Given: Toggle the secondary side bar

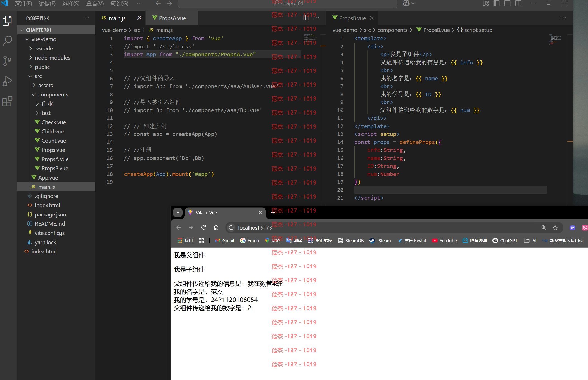Looking at the screenshot, I should pyautogui.click(x=518, y=3).
